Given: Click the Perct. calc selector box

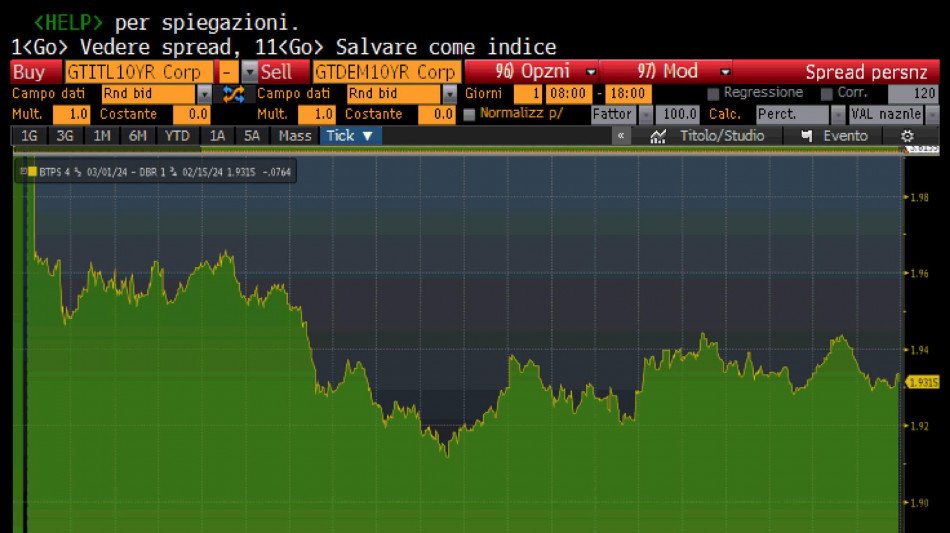Looking at the screenshot, I should [792, 114].
